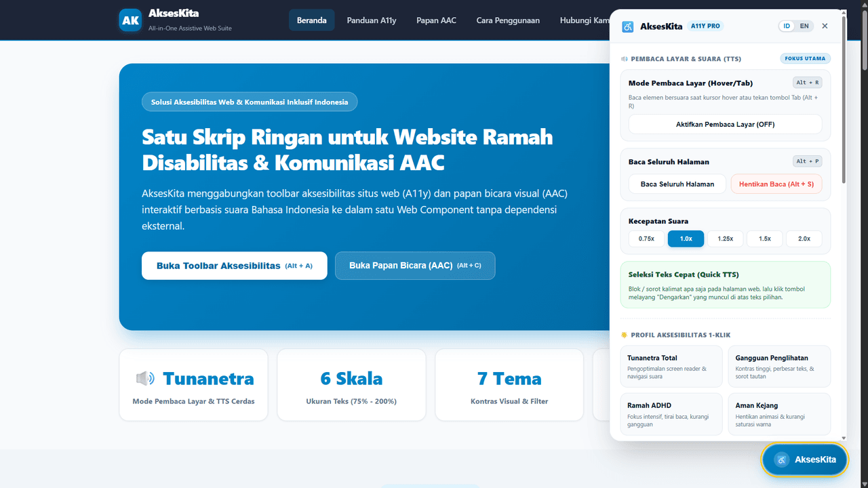Open the Beranda nav tab
The width and height of the screenshot is (868, 488).
[x=312, y=20]
